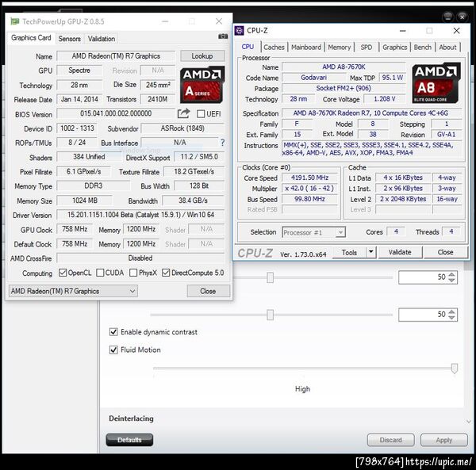Viewport: 476px width, 470px height.
Task: Click the BIOS Version field
Action: (x=116, y=113)
